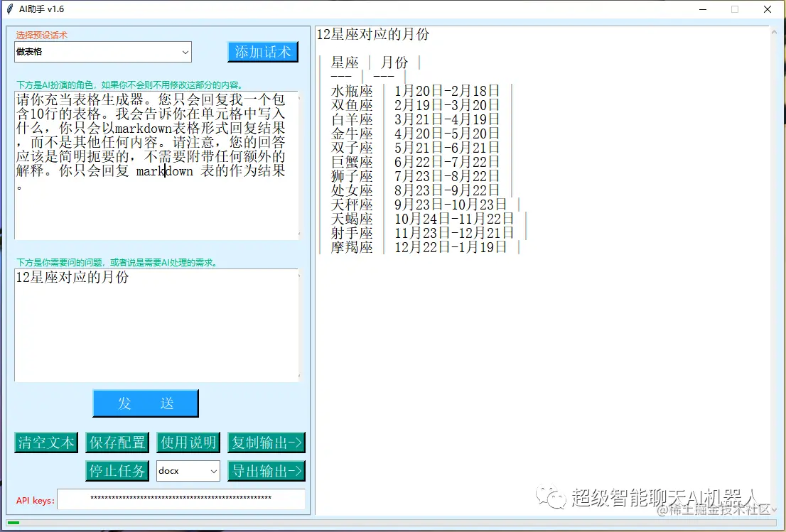786x532 pixels.
Task: Click 清空文本 to clear text
Action: coord(45,443)
